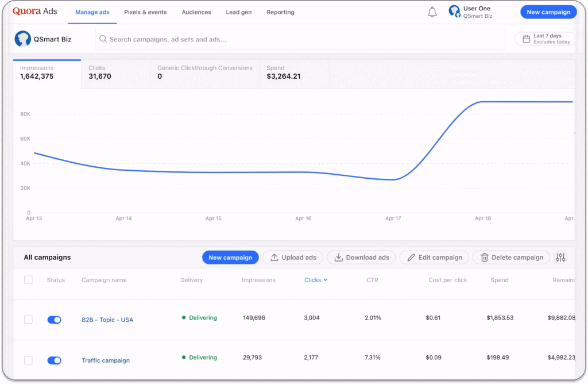The height and width of the screenshot is (384, 588).
Task: Show the Spend metric on chart
Action: point(294,72)
